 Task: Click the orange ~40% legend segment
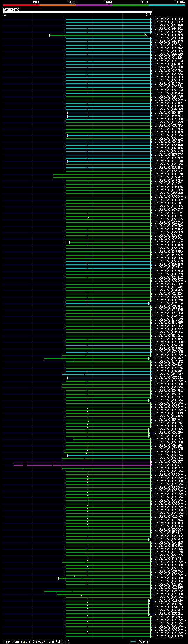(x=58, y=5)
